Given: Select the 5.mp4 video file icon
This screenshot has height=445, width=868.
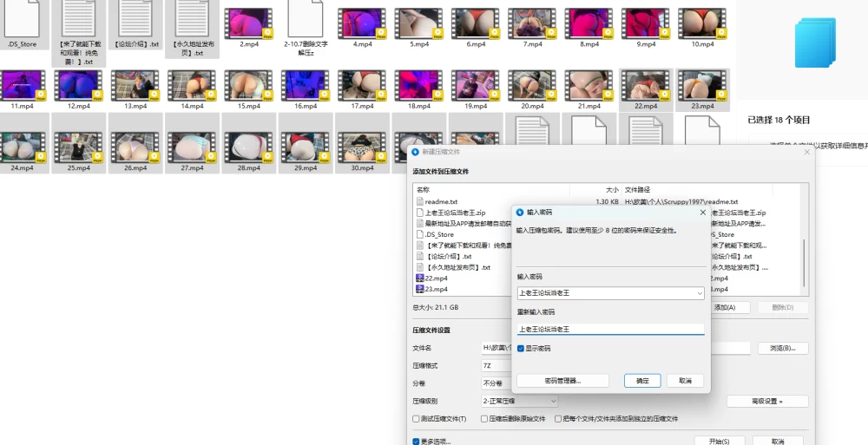Looking at the screenshot, I should click(418, 23).
